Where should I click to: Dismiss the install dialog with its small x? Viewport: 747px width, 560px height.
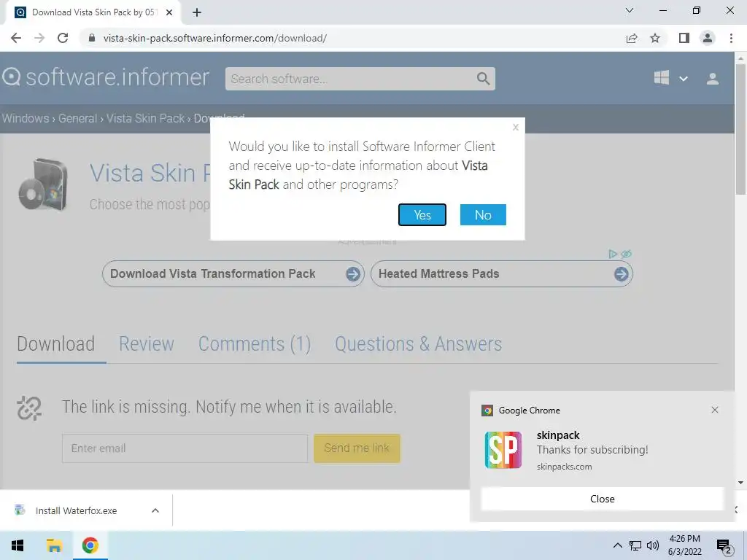point(516,127)
